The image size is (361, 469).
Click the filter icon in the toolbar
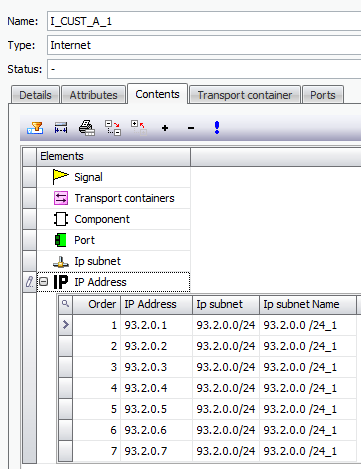coord(35,128)
